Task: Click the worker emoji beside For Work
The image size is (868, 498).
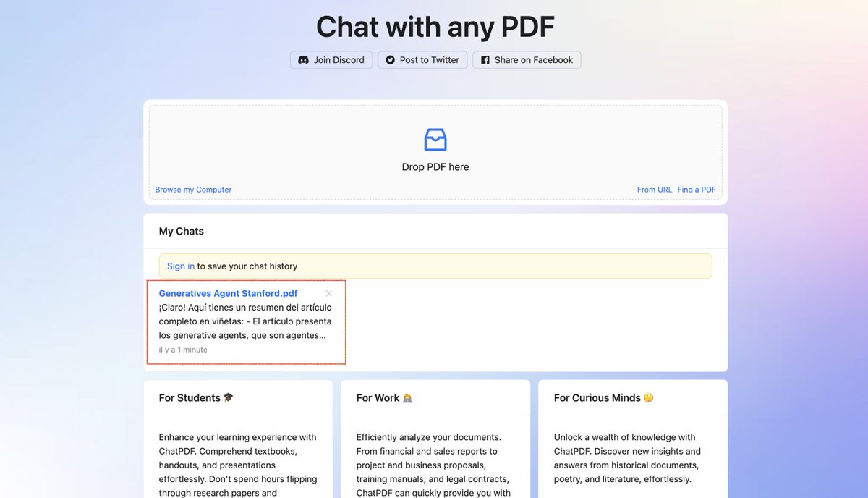Action: (x=407, y=397)
